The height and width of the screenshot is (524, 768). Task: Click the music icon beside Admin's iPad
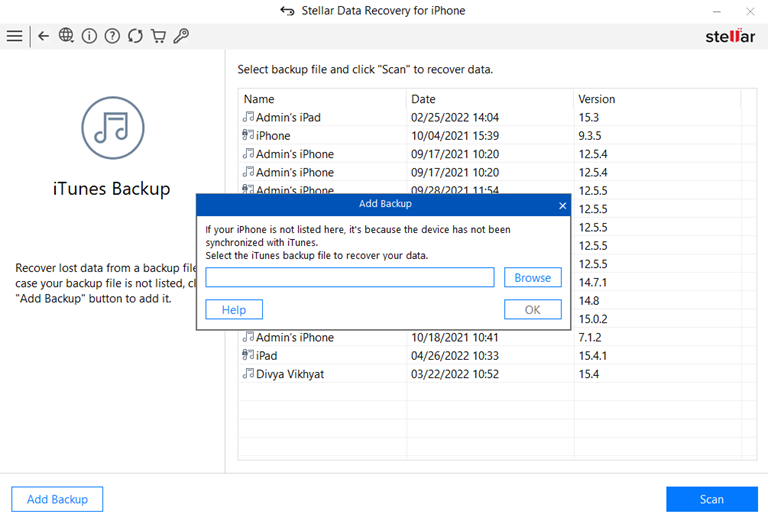pyautogui.click(x=248, y=117)
